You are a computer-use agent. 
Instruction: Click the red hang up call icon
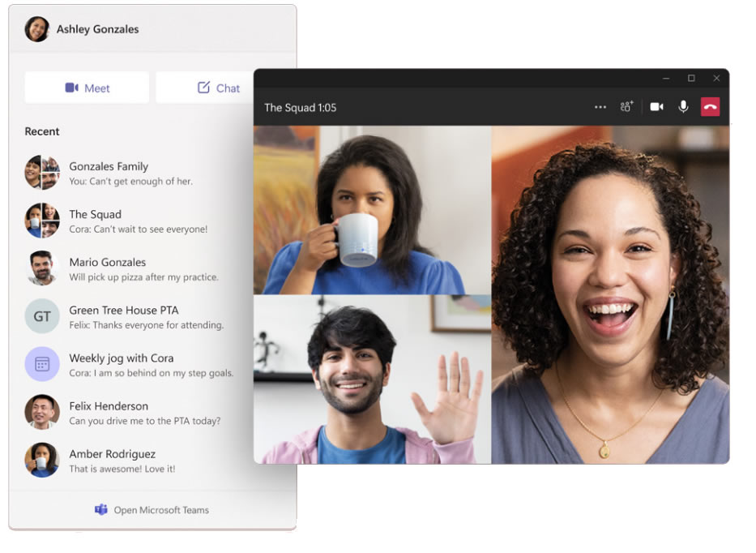[x=710, y=107]
